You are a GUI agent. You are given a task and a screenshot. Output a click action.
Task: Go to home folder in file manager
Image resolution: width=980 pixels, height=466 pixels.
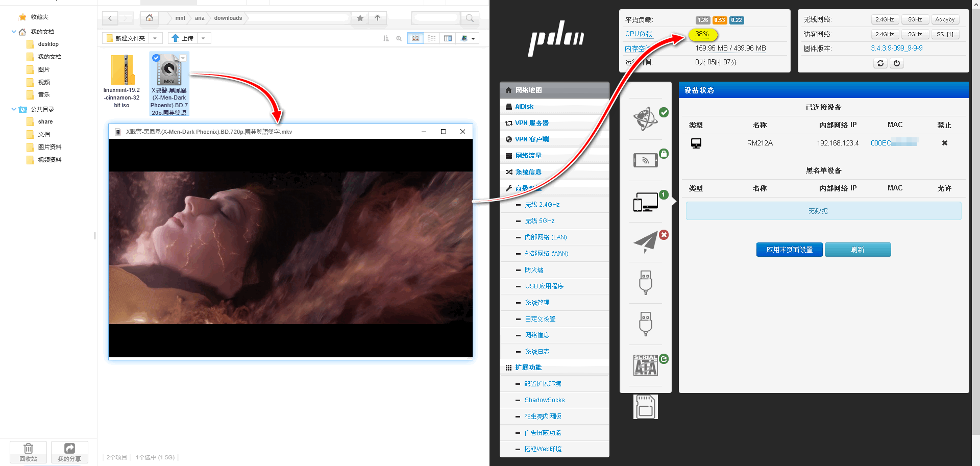pyautogui.click(x=150, y=18)
